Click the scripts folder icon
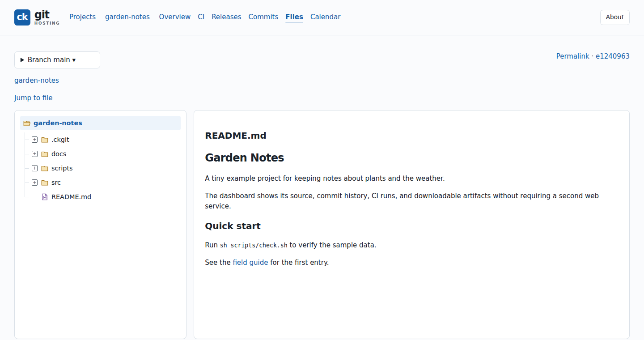 (45, 168)
